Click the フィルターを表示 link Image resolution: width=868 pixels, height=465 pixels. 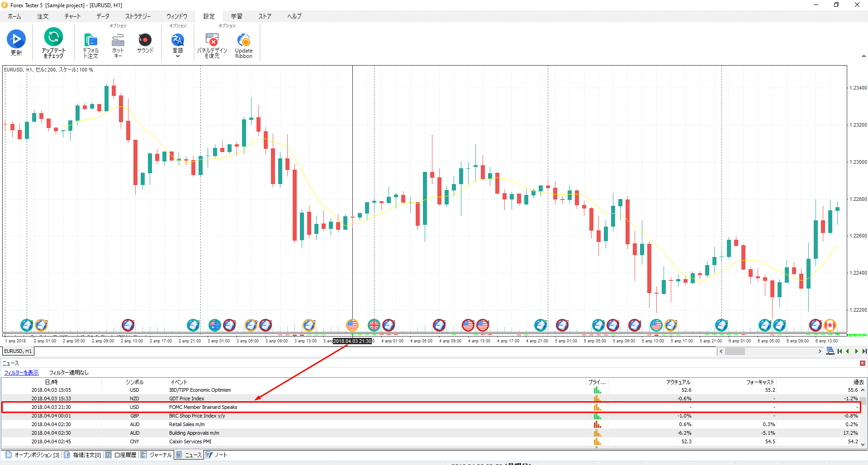tap(21, 373)
